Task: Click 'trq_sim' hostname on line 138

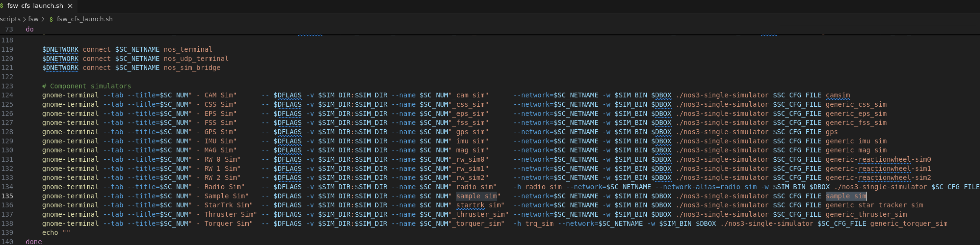Action: click(539, 224)
